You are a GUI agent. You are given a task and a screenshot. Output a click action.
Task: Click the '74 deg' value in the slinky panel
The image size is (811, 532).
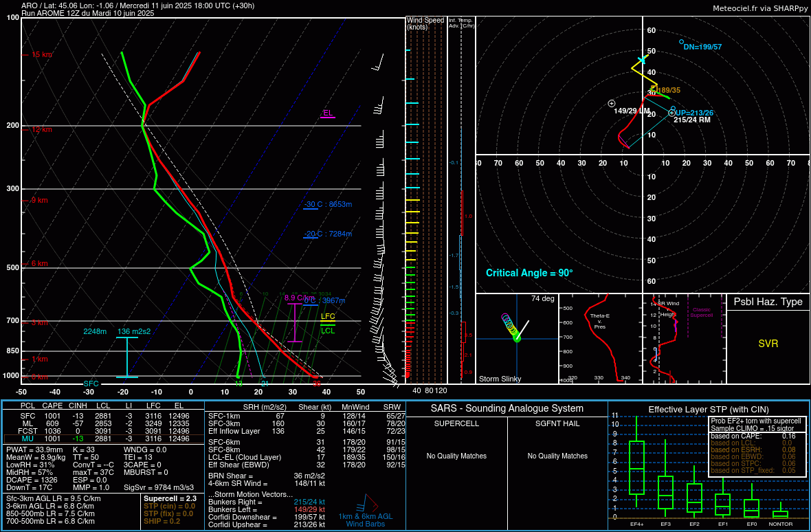click(543, 299)
